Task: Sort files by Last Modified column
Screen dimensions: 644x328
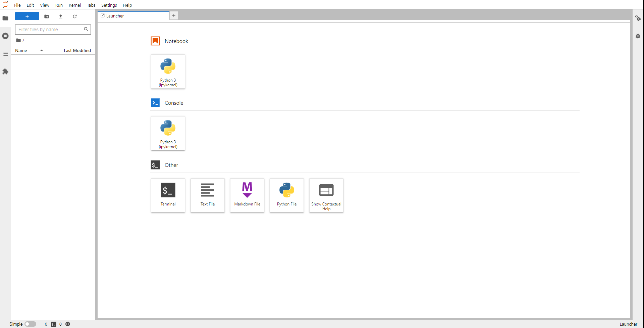Action: click(72, 50)
